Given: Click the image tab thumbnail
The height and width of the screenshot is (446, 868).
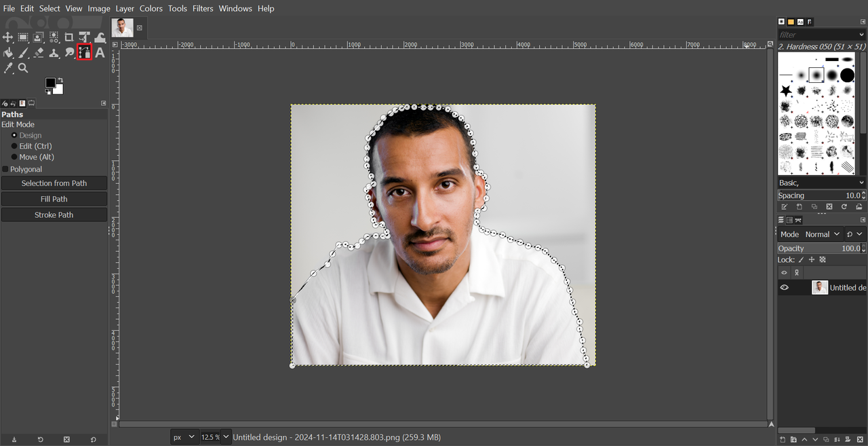Looking at the screenshot, I should (x=123, y=28).
